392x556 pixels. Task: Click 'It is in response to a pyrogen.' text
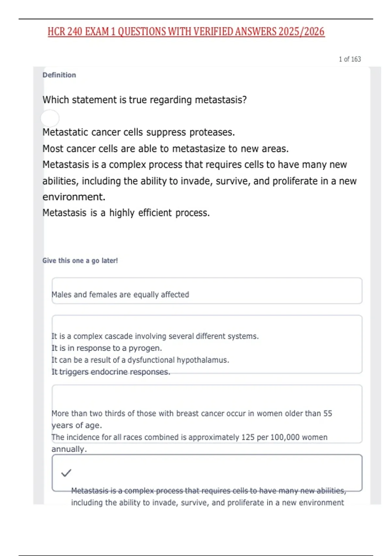(107, 348)
